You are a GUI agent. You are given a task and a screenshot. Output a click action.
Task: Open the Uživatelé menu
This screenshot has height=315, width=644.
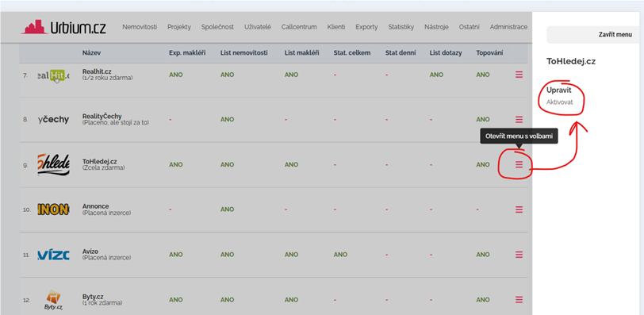[x=258, y=27]
